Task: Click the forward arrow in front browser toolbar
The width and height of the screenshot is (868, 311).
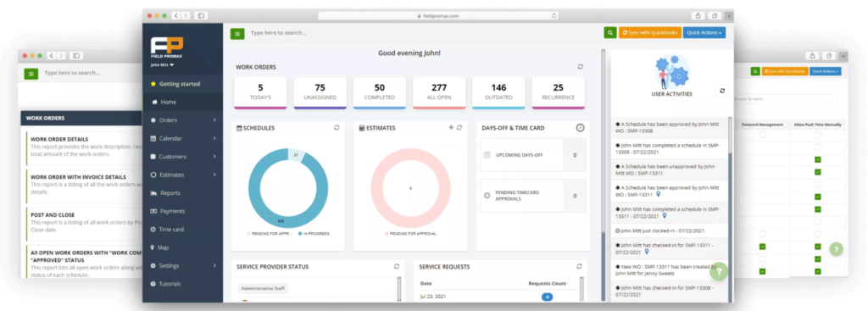Action: coord(186,16)
